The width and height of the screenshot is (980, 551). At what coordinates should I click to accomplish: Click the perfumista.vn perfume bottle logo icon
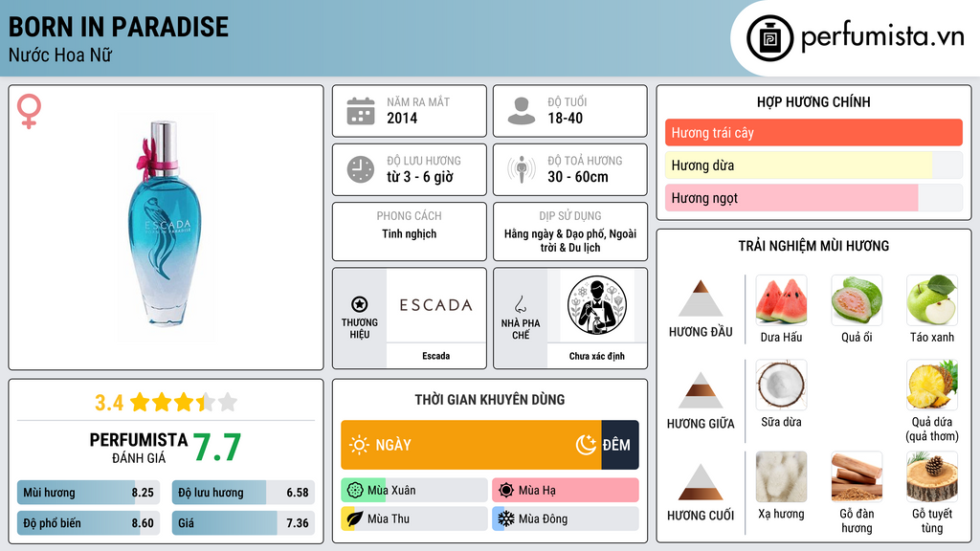[x=769, y=38]
